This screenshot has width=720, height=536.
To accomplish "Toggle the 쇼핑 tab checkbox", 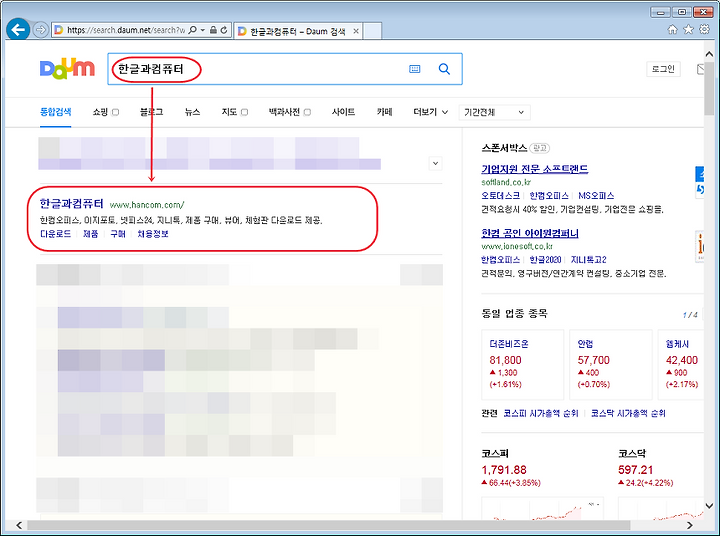I will coord(115,112).
